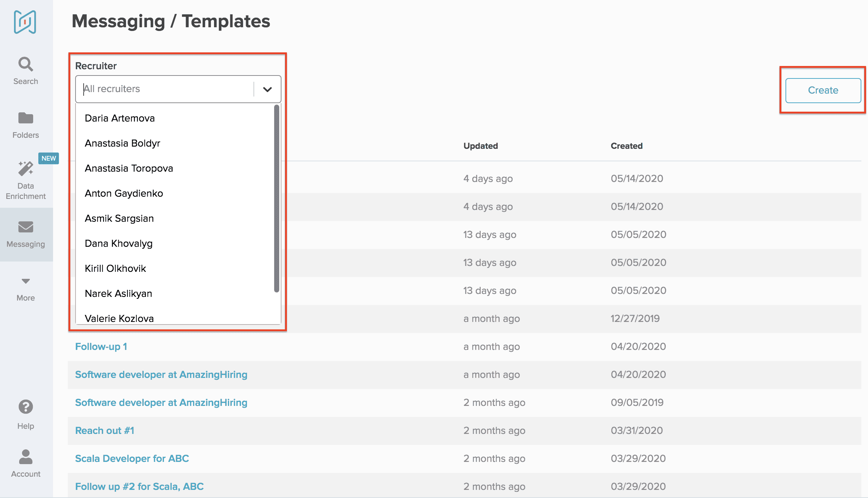Click the recruiter list scrollbar

tap(277, 199)
